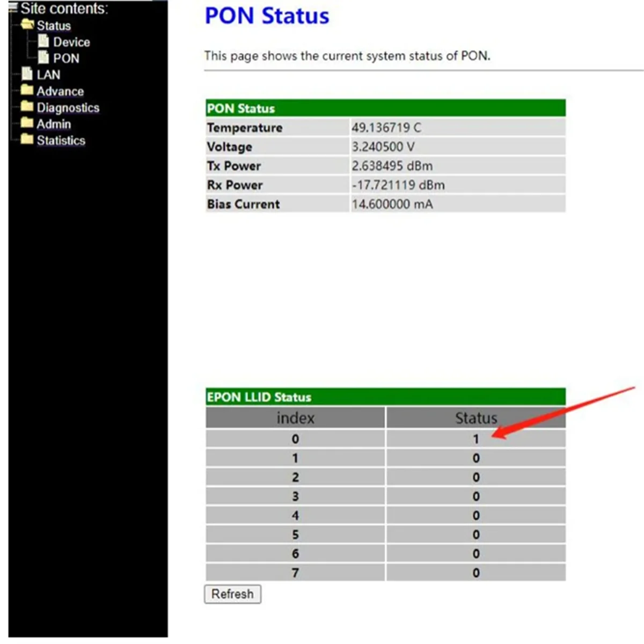Expand the Advance menu

[x=60, y=91]
